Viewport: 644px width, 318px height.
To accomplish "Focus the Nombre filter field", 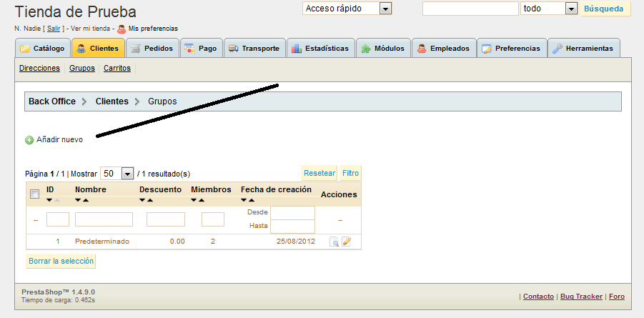I will click(104, 219).
